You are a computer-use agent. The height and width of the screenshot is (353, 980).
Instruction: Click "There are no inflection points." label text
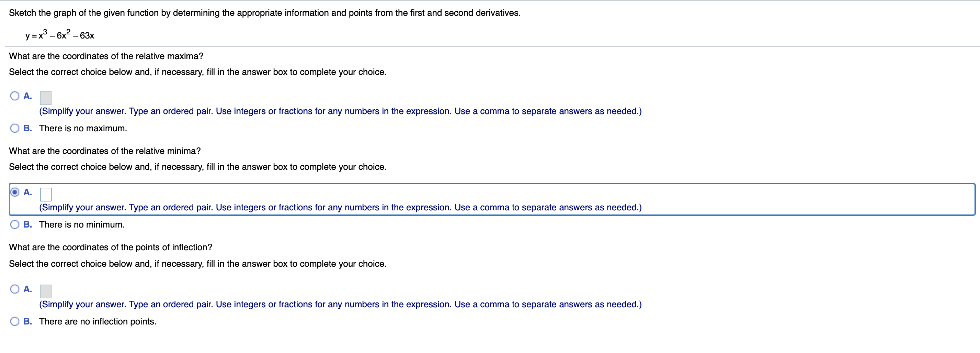pos(98,322)
